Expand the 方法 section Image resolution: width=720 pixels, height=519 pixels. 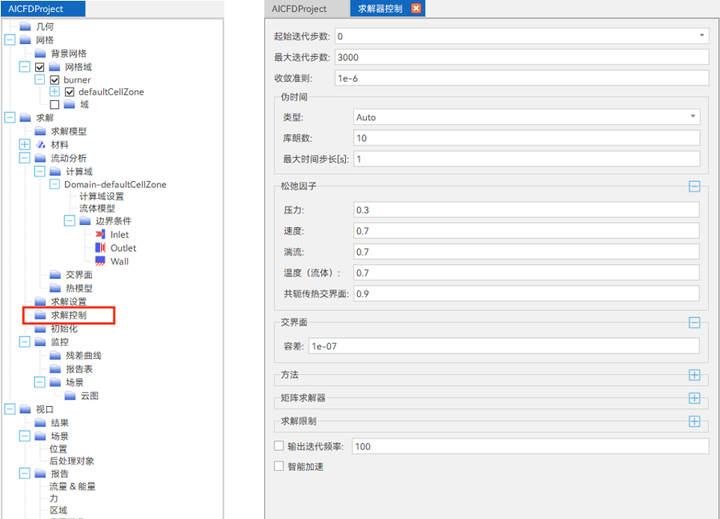(694, 375)
